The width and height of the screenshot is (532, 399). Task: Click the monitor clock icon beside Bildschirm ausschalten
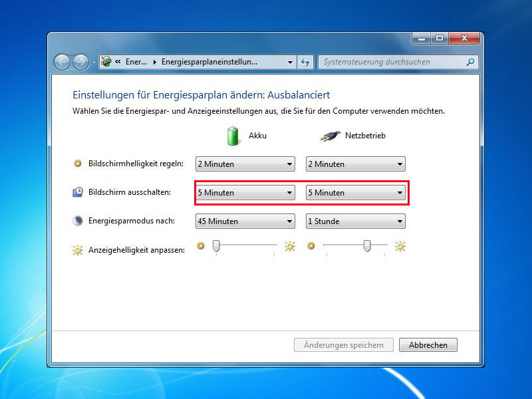click(78, 192)
